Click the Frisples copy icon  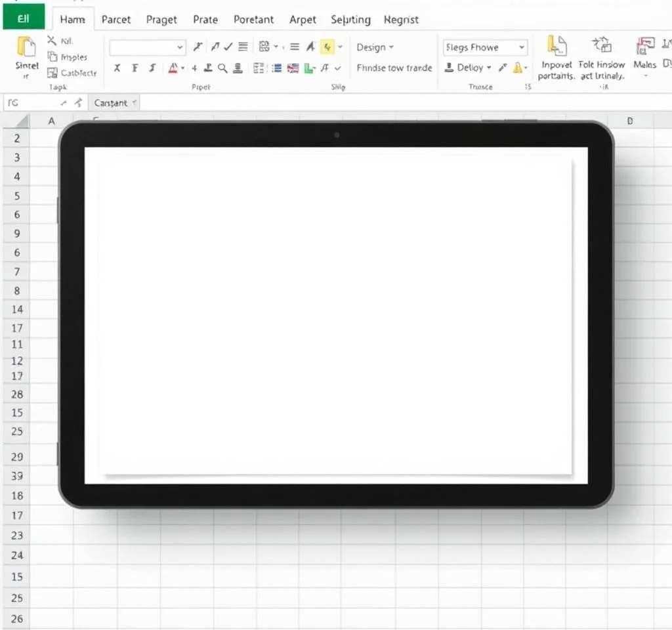(x=52, y=56)
